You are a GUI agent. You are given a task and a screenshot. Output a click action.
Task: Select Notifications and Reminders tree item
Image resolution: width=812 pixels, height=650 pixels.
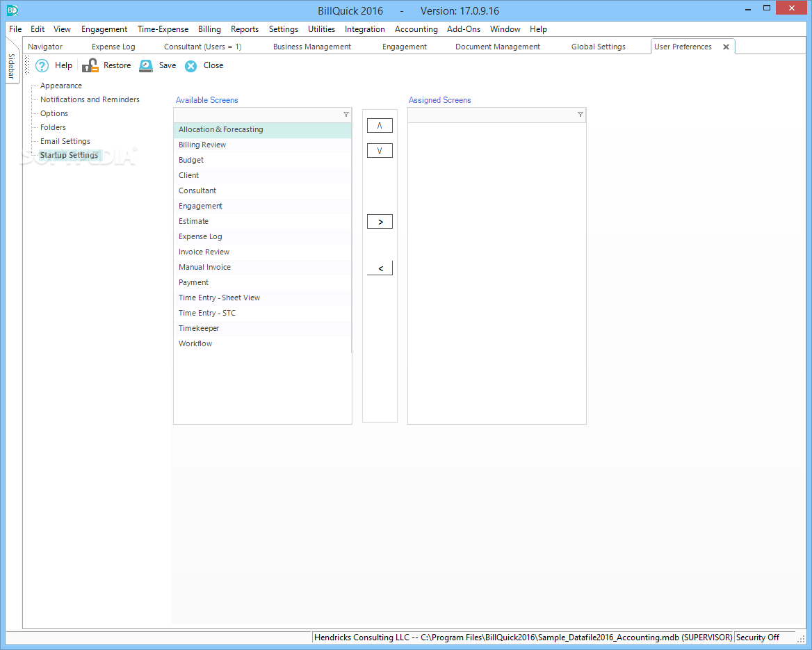point(90,99)
